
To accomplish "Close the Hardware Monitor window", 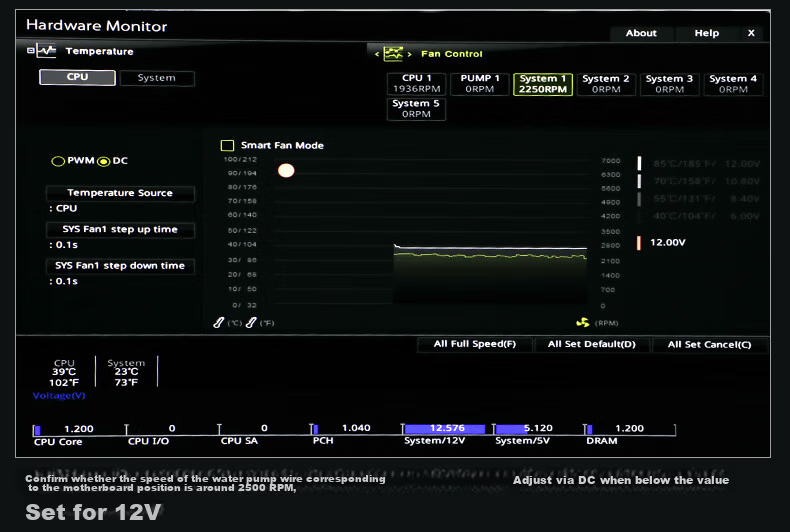I will (751, 33).
